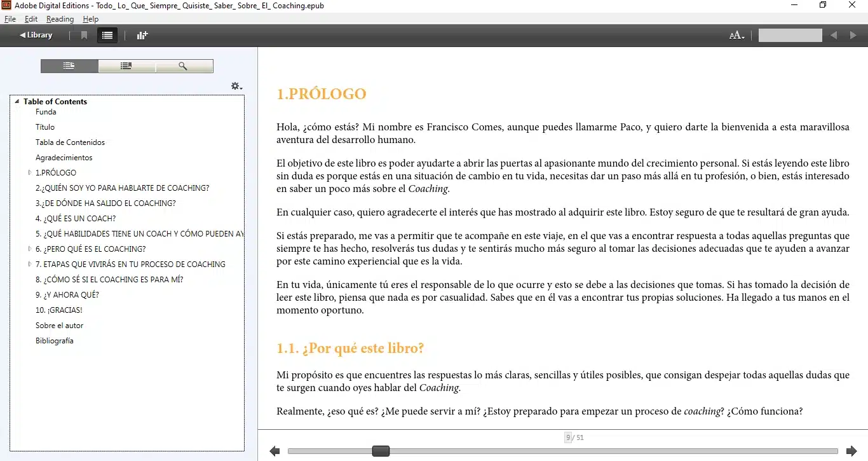Go to previous search result arrow
This screenshot has width=868, height=461.
[x=834, y=36]
